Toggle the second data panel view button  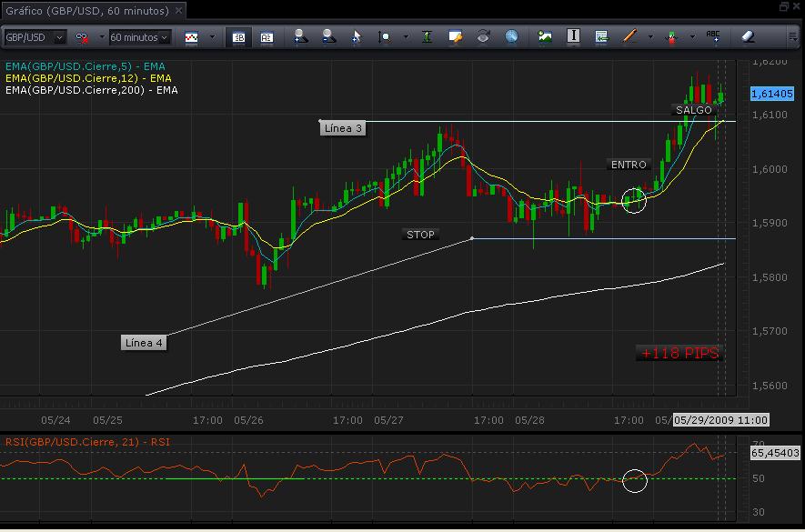point(267,37)
